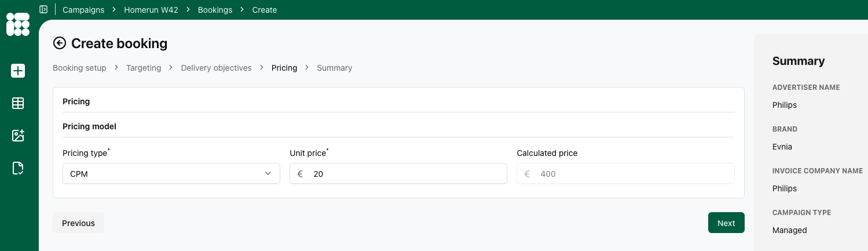
Task: Click the Create breadcrumb item
Action: (x=265, y=10)
